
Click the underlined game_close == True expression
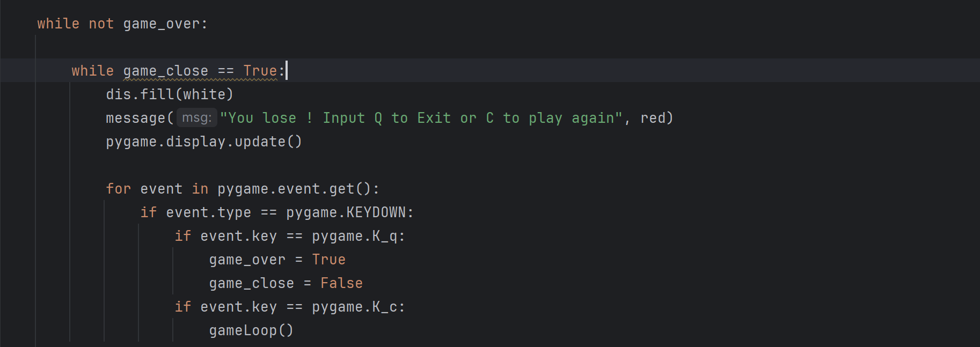click(200, 71)
